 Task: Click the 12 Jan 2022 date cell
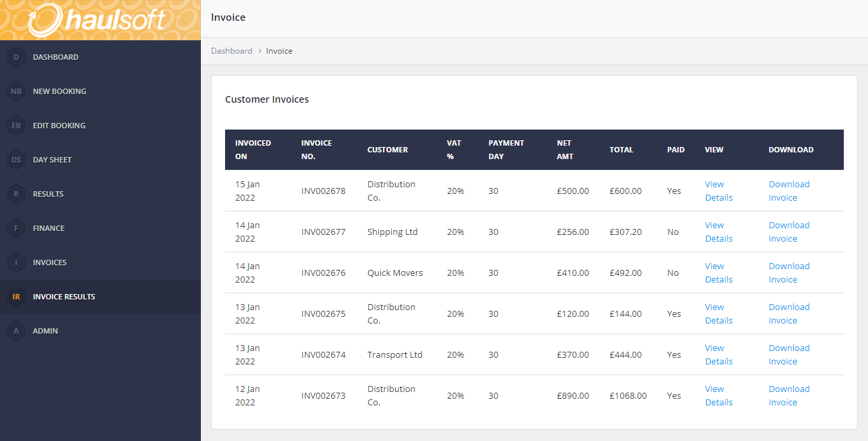pyautogui.click(x=247, y=395)
